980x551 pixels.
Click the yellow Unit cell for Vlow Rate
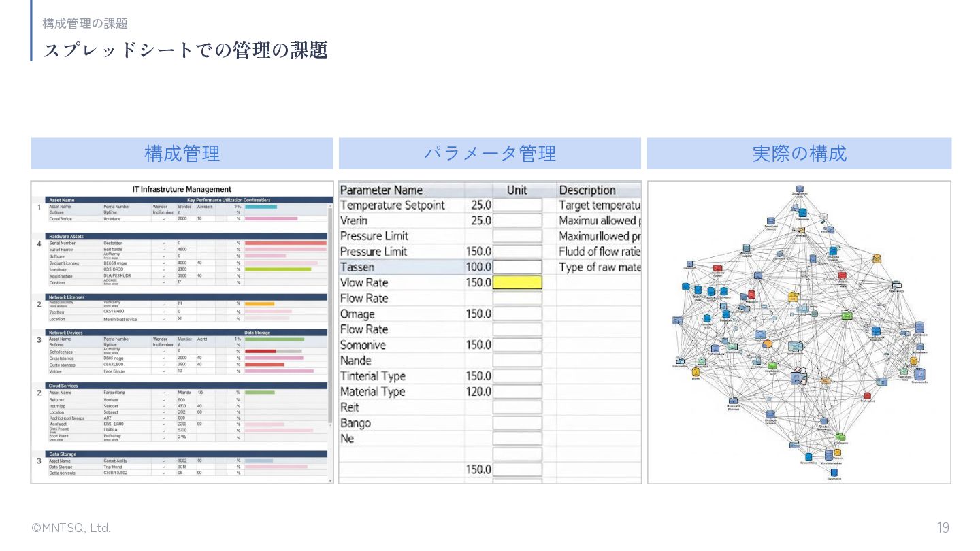[x=517, y=282]
